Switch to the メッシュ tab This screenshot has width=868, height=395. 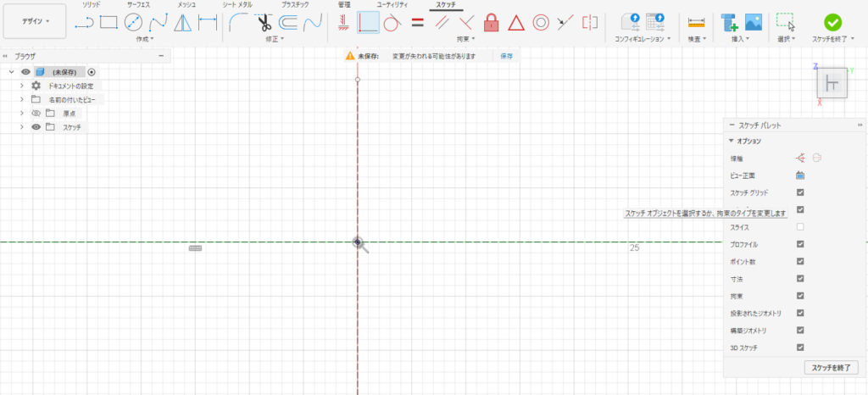(186, 4)
